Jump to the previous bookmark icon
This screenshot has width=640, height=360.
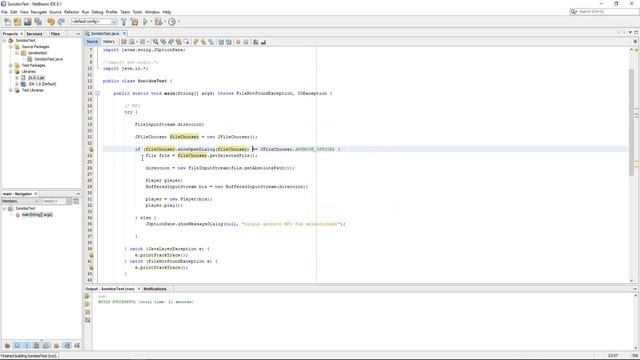click(196, 42)
